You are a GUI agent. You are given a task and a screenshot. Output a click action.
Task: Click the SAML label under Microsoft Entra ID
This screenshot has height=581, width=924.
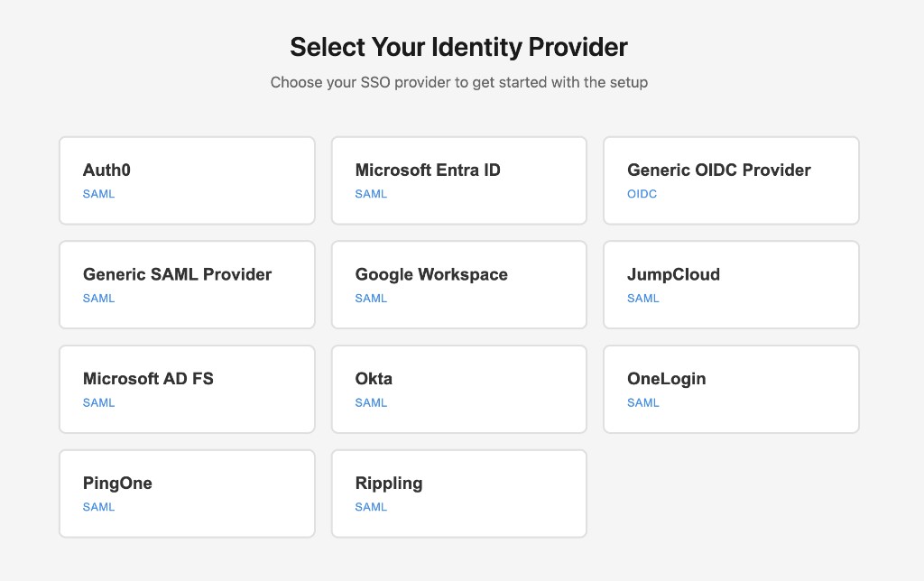[x=371, y=194]
